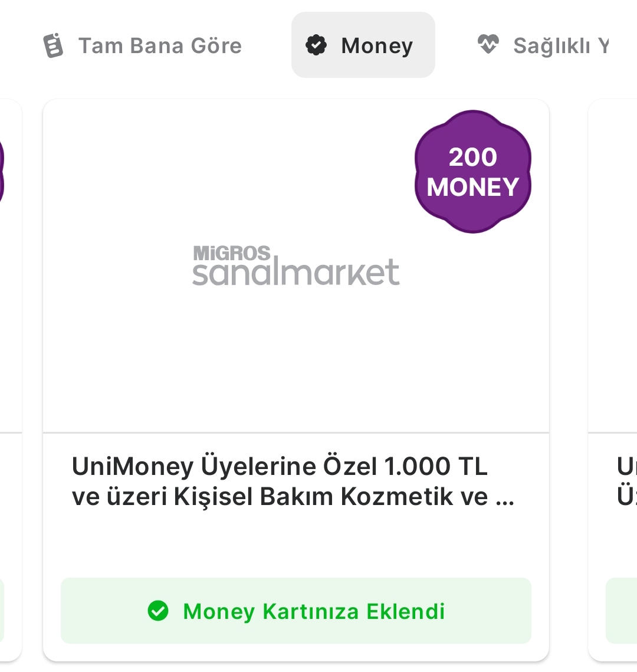This screenshot has height=672, width=637.
Task: Click the MIGROS wordmark above sanalmarket
Action: point(232,253)
